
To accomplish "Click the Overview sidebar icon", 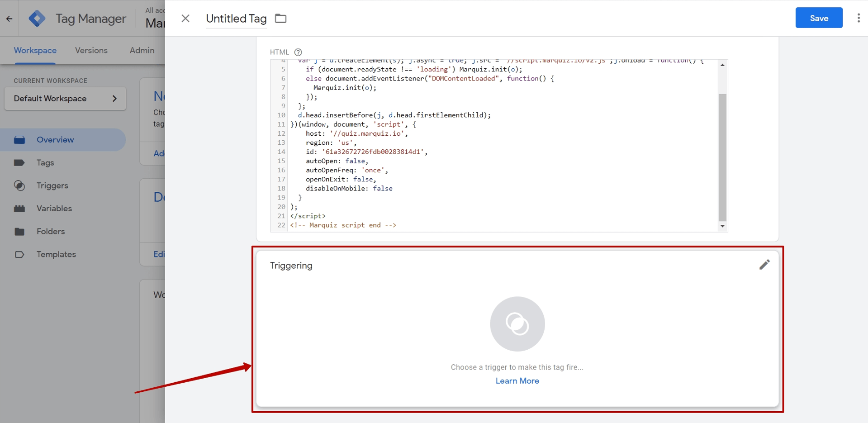I will point(19,140).
